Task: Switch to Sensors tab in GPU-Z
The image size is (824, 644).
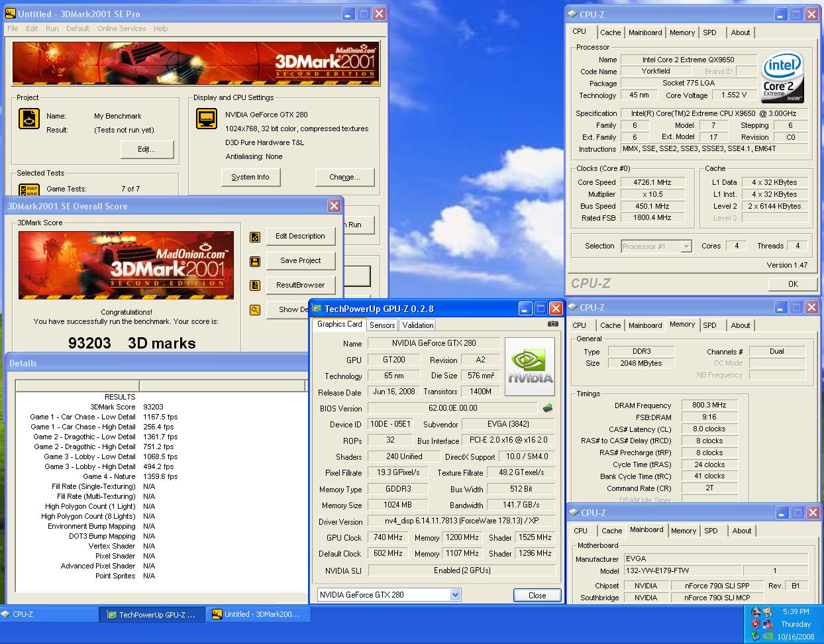Action: (382, 325)
